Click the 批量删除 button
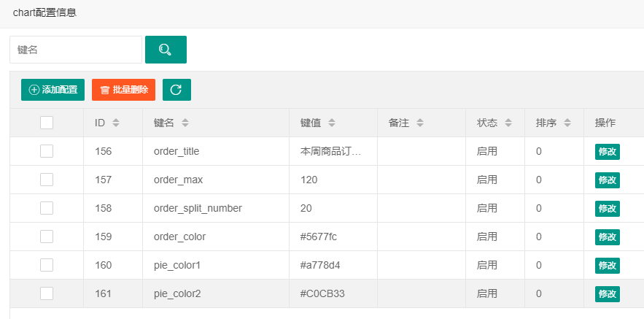644x319 pixels. tap(124, 90)
